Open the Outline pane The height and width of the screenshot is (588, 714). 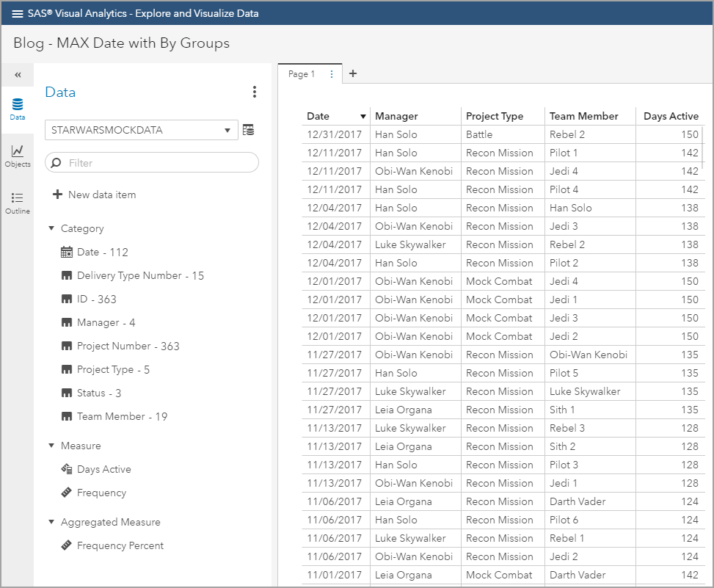(x=17, y=203)
